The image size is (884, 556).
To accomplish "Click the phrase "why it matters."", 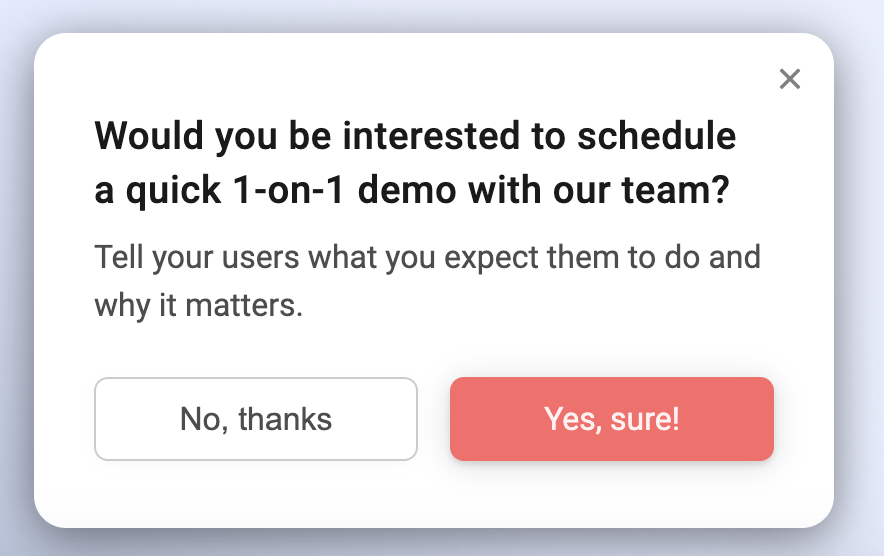I will tap(198, 304).
